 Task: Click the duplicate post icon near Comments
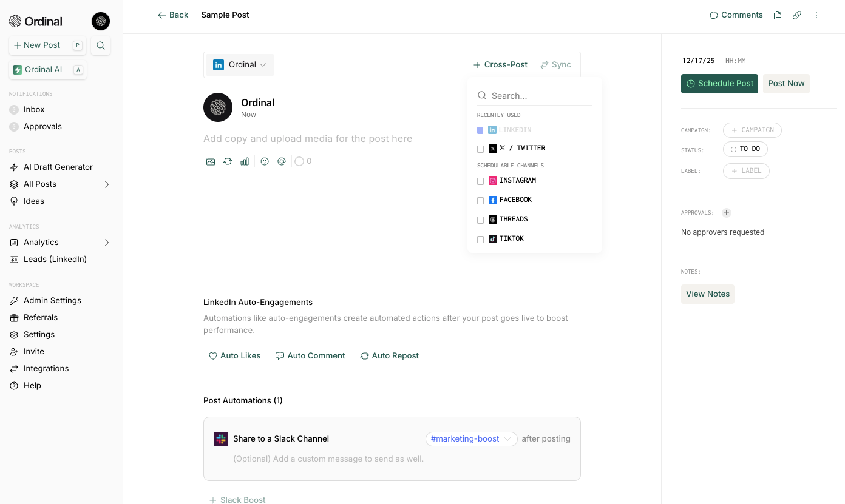pos(778,15)
